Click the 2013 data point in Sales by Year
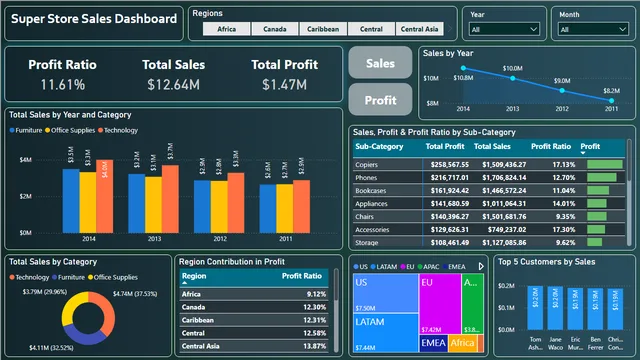The image size is (640, 360). 513,78
